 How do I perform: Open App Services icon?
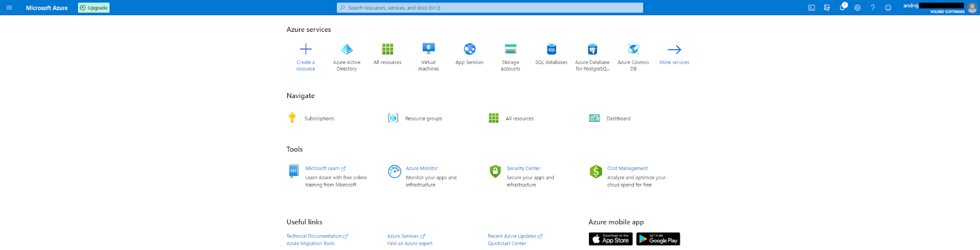470,49
